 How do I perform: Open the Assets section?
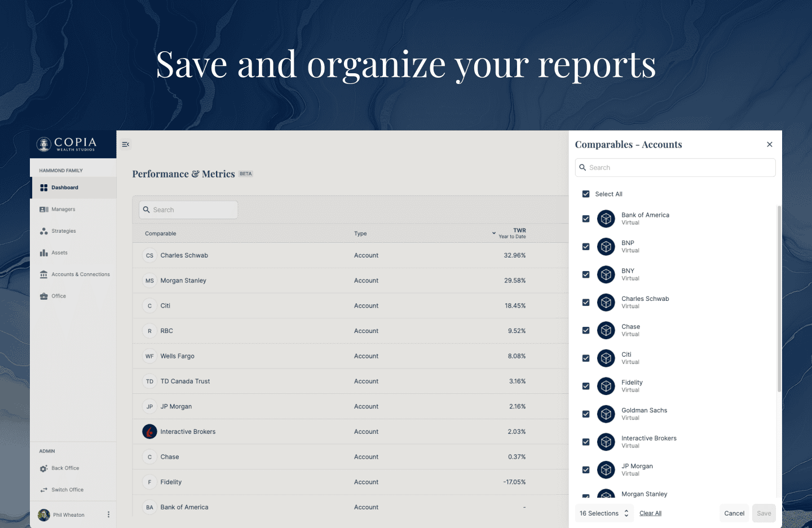click(x=73, y=252)
